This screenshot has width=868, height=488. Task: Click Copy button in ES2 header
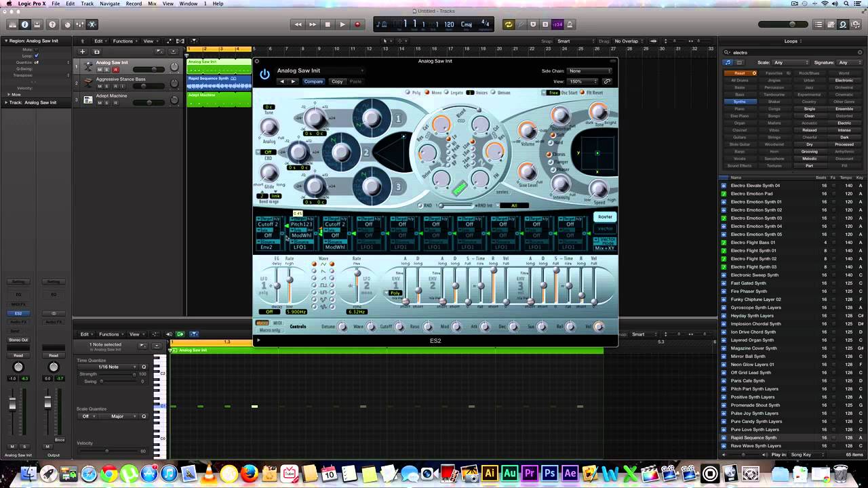pos(337,81)
